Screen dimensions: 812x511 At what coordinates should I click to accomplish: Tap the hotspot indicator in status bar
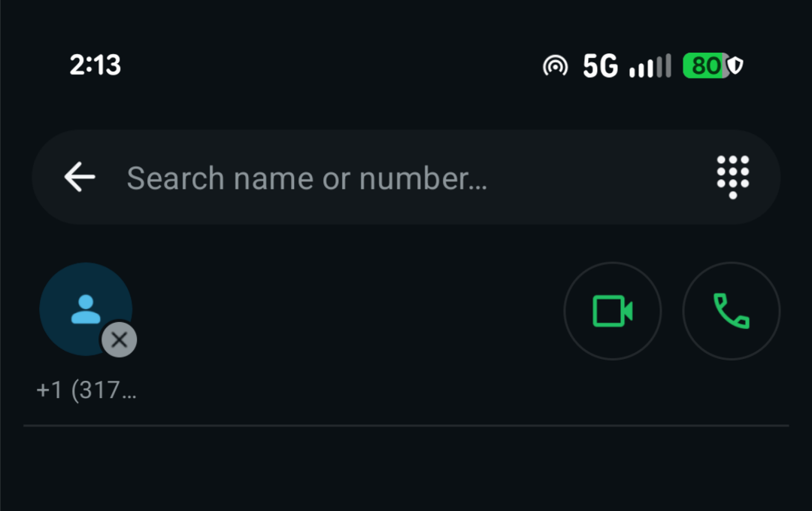pyautogui.click(x=555, y=66)
